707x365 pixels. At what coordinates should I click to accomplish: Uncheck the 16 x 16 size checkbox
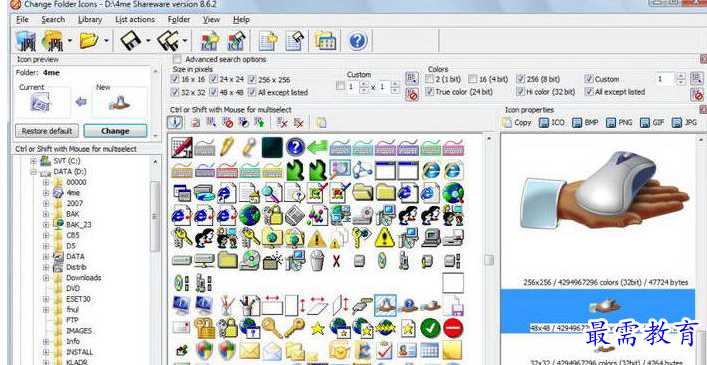175,79
